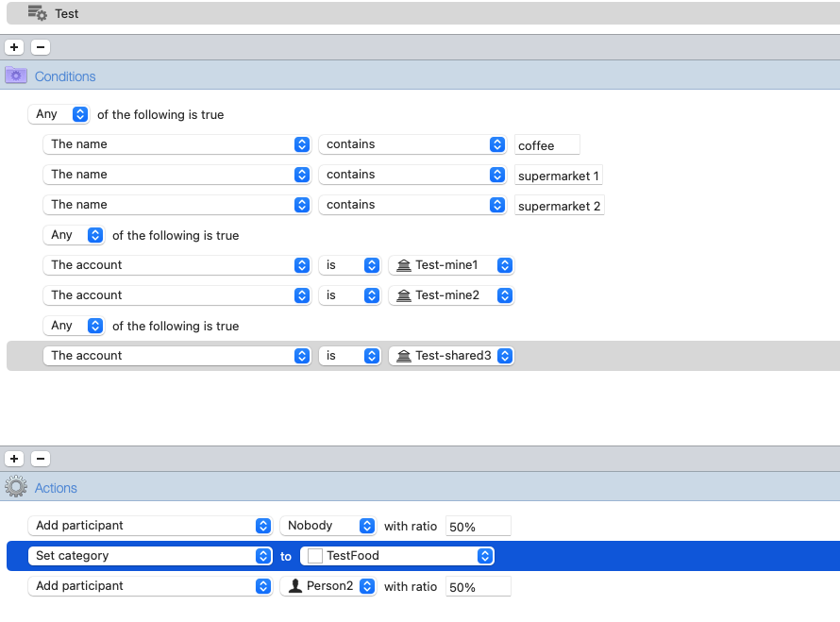Click the minus button above Actions
840x622 pixels.
(x=41, y=459)
